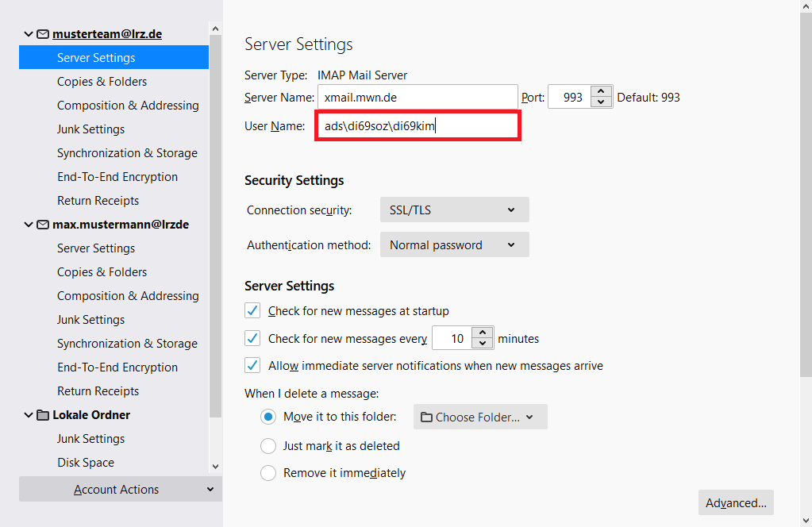The image size is (812, 527).
Task: Open Connection security SSL/TLS dropdown
Action: 454,210
